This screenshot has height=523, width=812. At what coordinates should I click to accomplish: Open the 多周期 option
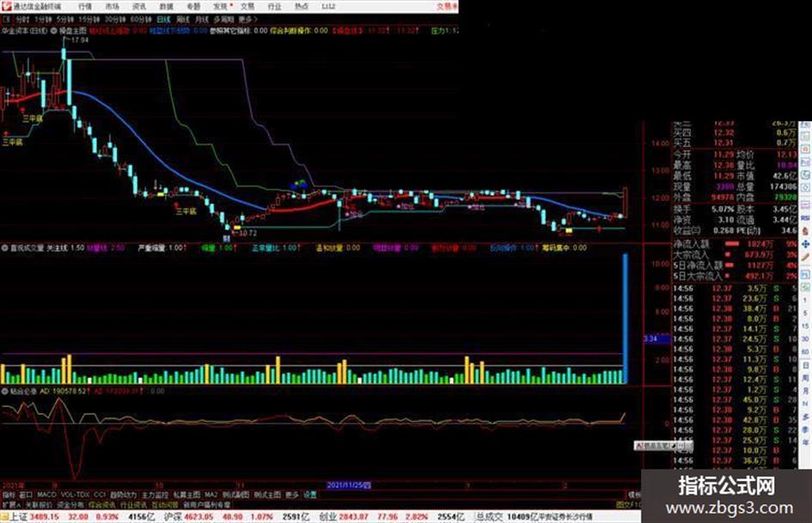(x=223, y=20)
